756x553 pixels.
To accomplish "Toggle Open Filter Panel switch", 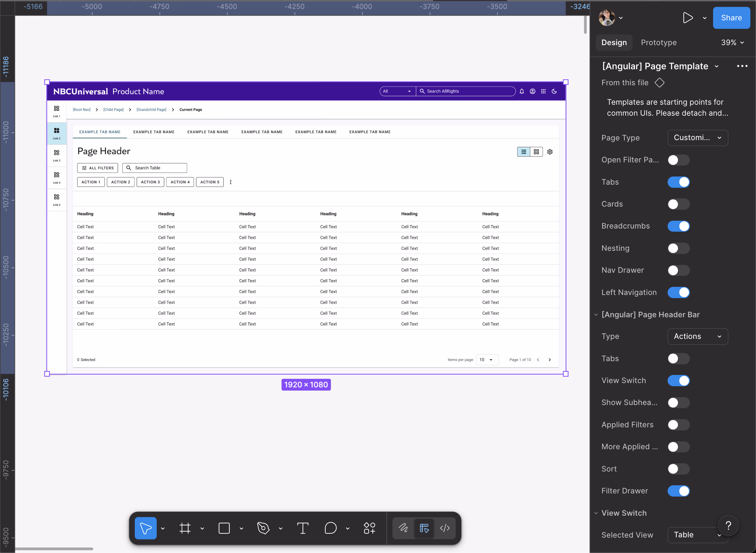I will pyautogui.click(x=678, y=160).
